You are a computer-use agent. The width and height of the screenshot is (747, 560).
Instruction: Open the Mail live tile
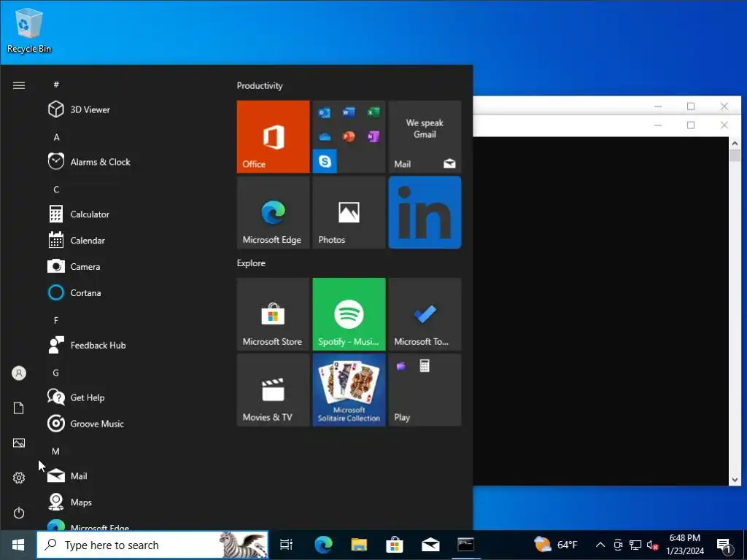425,136
